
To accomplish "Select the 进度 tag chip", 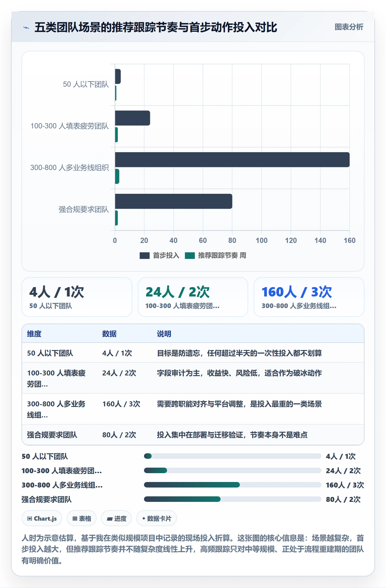I will pos(116,518).
